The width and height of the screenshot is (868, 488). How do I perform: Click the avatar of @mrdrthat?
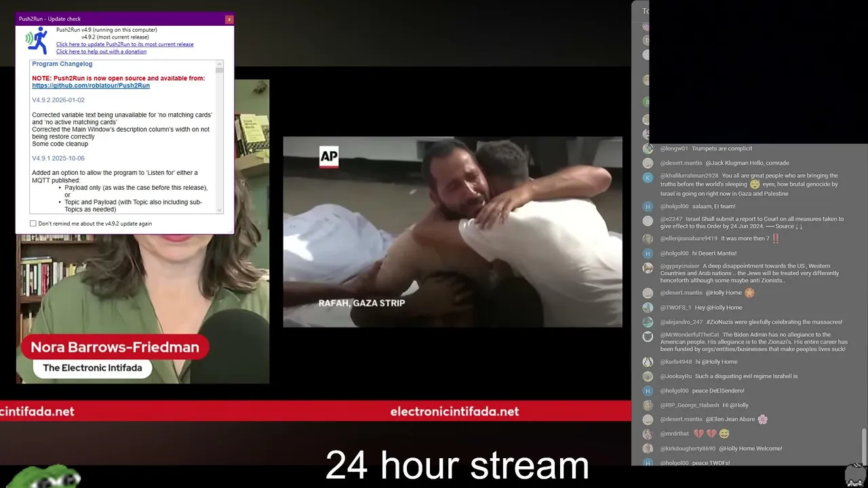[x=648, y=434]
